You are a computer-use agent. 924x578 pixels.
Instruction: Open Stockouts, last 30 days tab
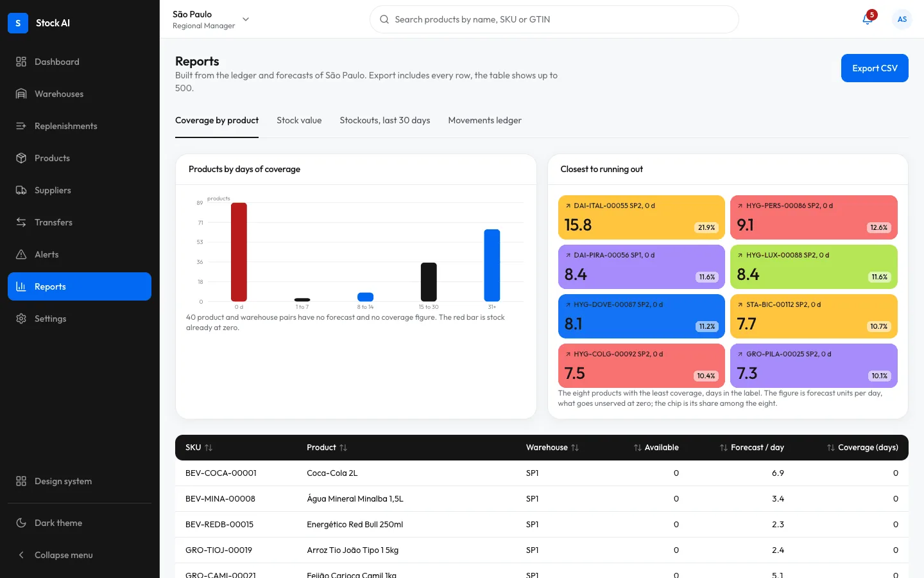click(x=385, y=121)
